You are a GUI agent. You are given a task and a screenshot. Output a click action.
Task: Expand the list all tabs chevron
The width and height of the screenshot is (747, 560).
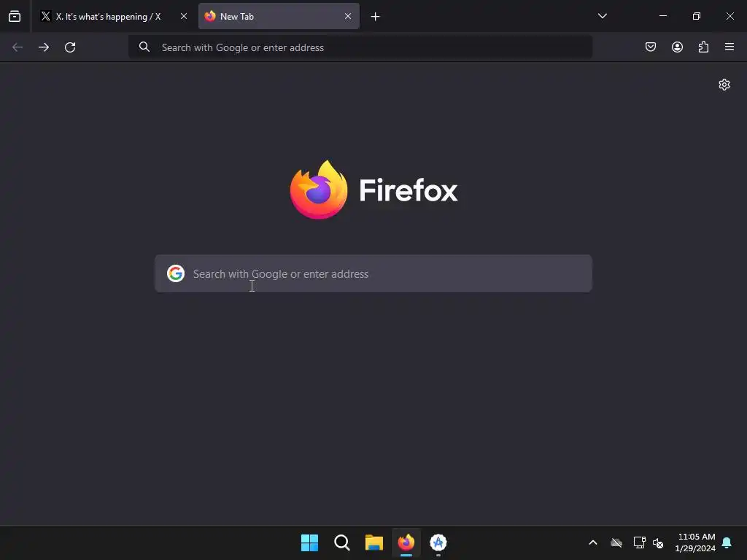click(602, 16)
